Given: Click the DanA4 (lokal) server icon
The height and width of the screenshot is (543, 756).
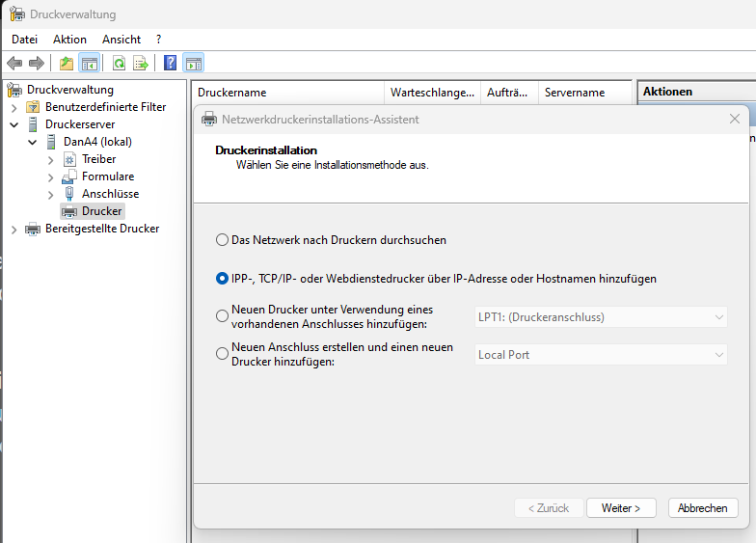Looking at the screenshot, I should [x=51, y=142].
